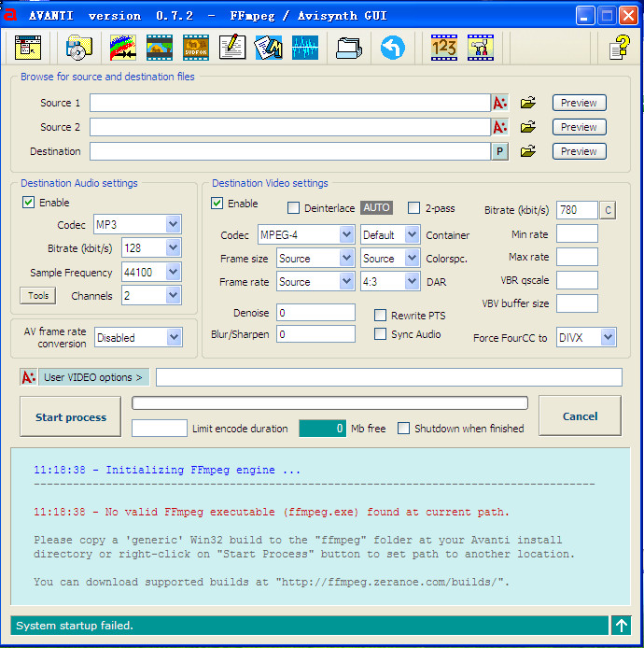Click User VIDEO options > button
This screenshot has height=648, width=644.
click(93, 377)
